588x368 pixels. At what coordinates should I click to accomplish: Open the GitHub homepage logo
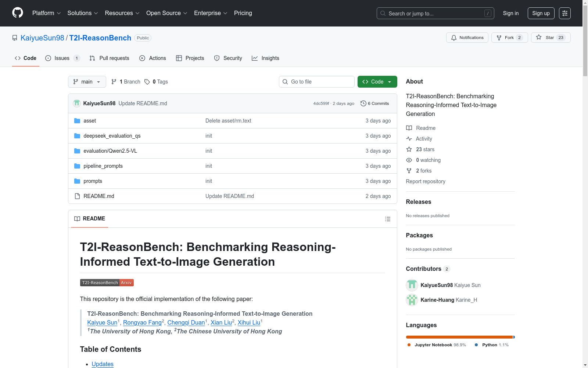(18, 13)
